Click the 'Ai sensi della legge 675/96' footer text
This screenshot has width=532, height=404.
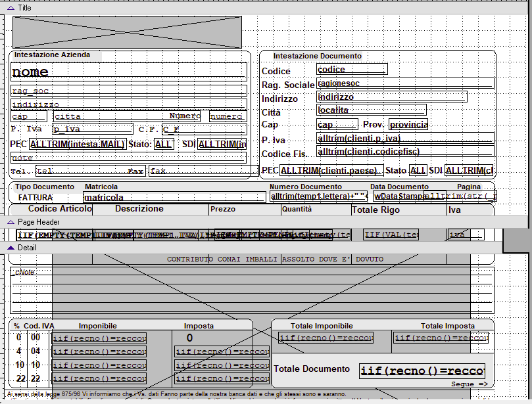[176, 394]
